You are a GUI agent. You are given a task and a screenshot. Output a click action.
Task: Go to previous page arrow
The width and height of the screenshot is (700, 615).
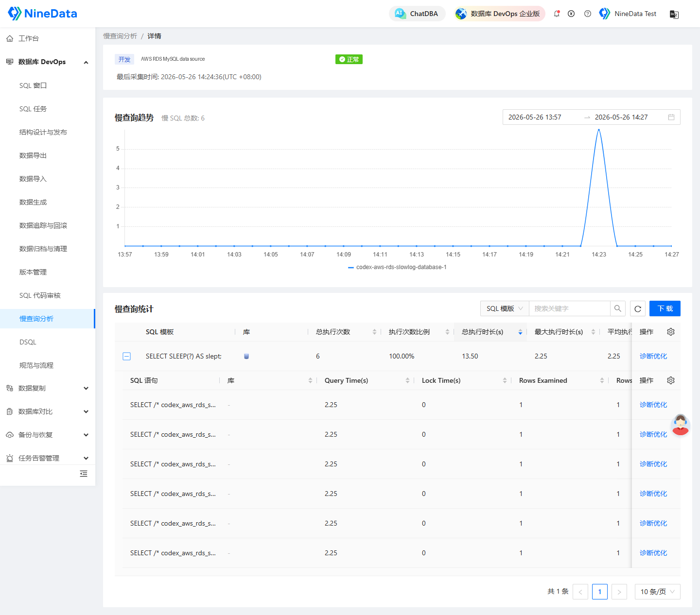point(580,592)
